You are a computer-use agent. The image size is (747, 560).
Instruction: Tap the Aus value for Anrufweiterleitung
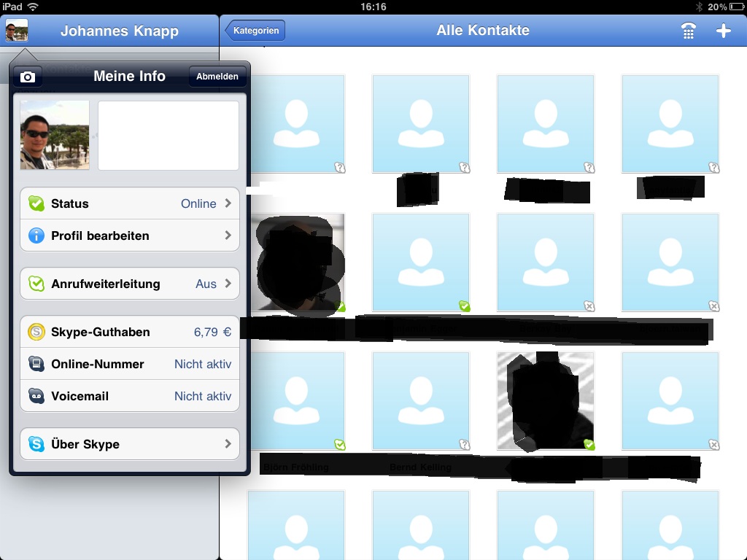tap(206, 284)
